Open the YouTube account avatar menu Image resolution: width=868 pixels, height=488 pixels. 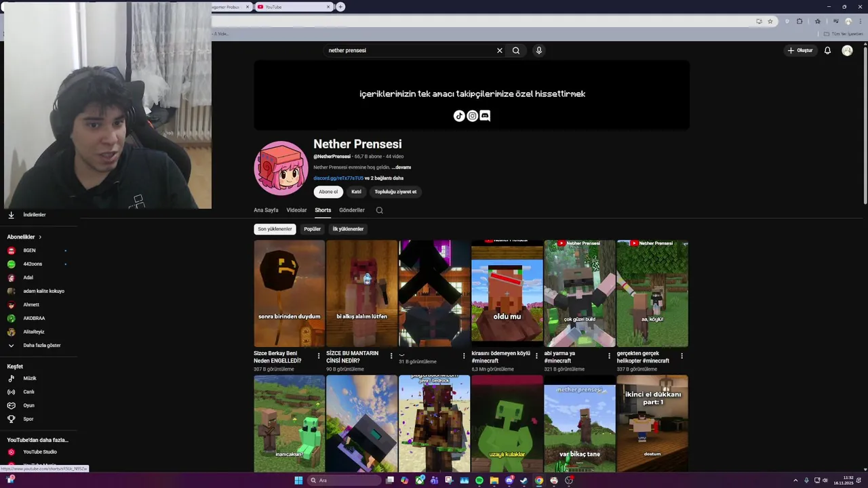[x=847, y=50]
